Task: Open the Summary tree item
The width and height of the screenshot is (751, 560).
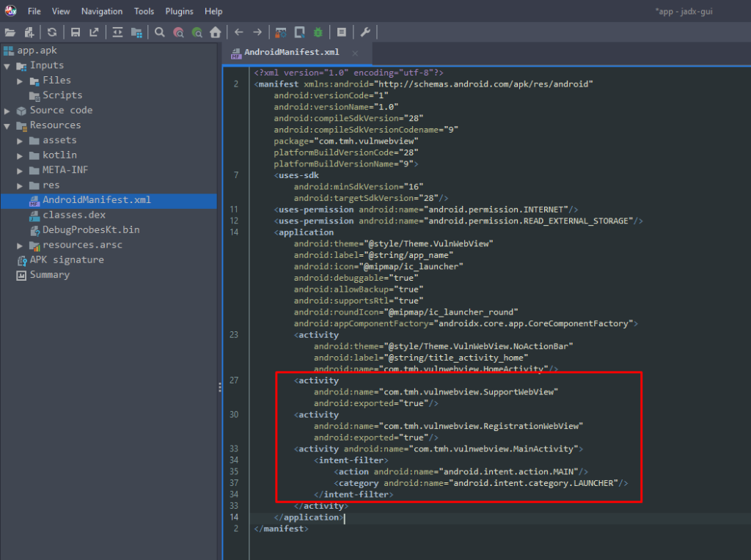Action: (x=49, y=275)
